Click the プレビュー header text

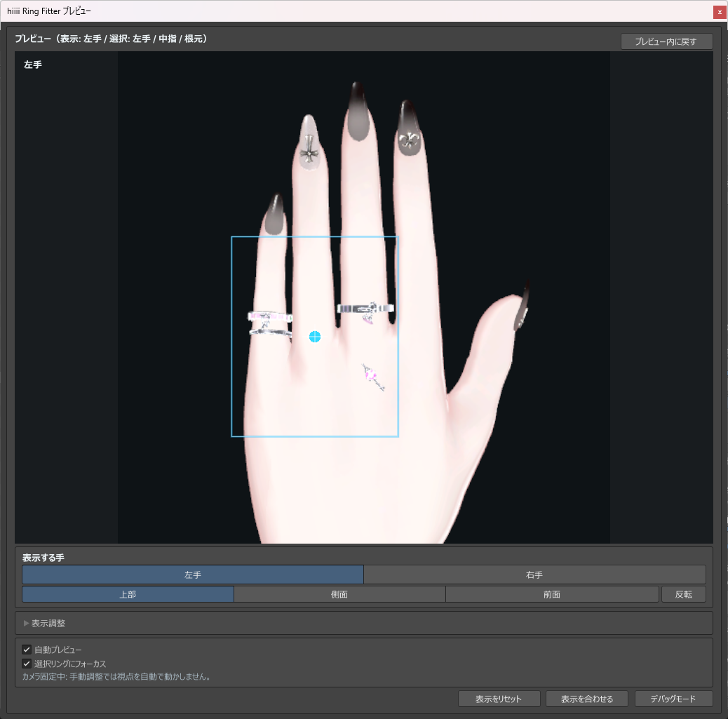(111, 39)
